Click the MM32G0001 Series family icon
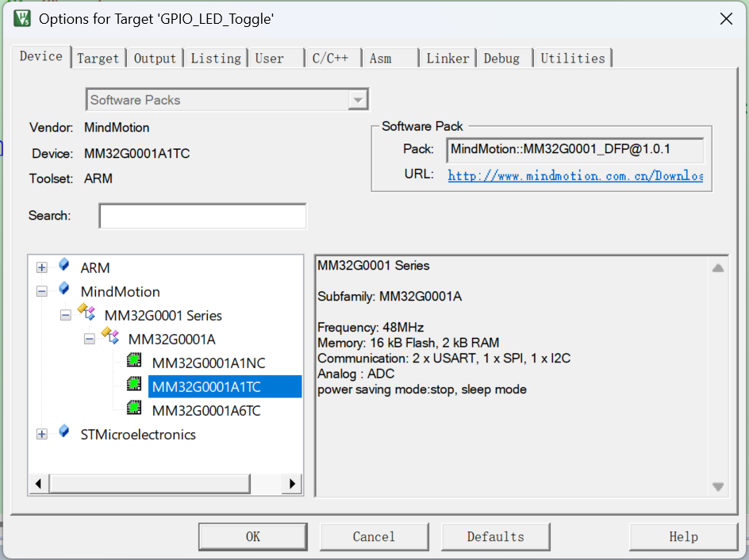The height and width of the screenshot is (560, 749). coord(87,314)
